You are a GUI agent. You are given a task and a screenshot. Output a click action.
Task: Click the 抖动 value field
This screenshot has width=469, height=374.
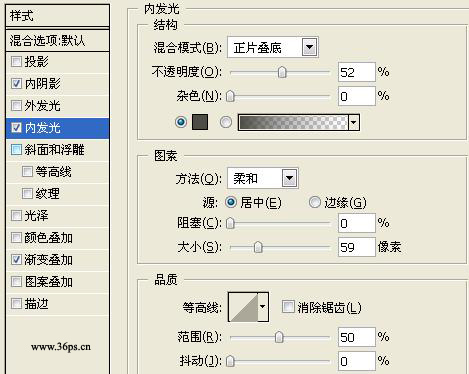tap(357, 361)
